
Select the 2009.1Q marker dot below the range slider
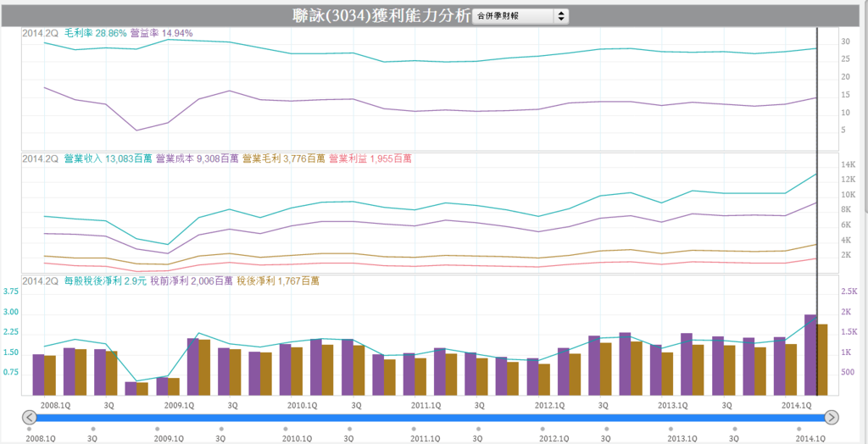pos(157,429)
